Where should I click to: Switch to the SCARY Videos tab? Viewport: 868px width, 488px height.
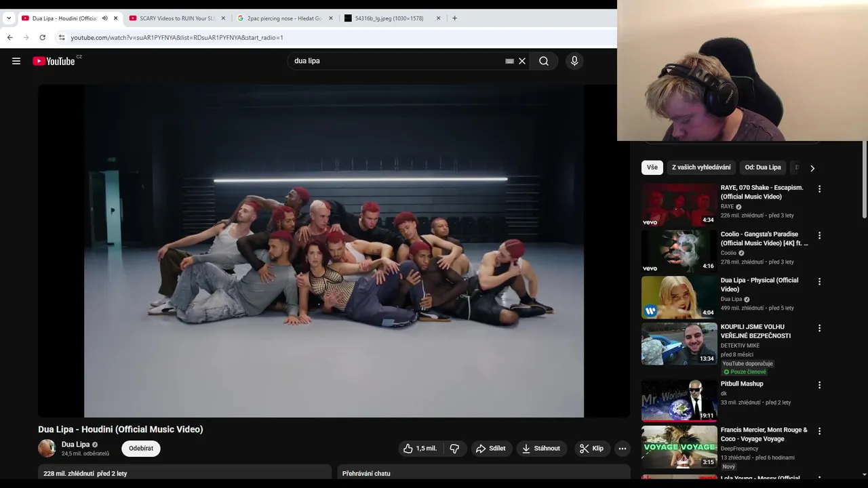[177, 18]
